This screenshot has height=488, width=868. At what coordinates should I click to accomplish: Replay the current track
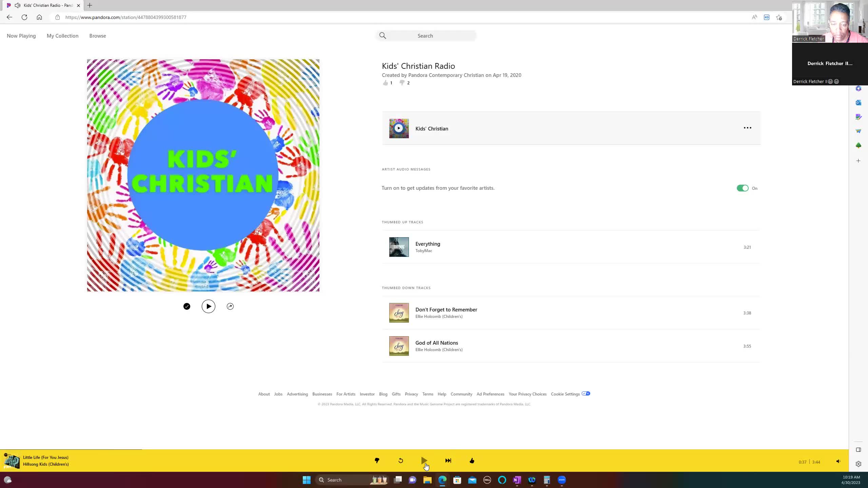[x=400, y=461]
